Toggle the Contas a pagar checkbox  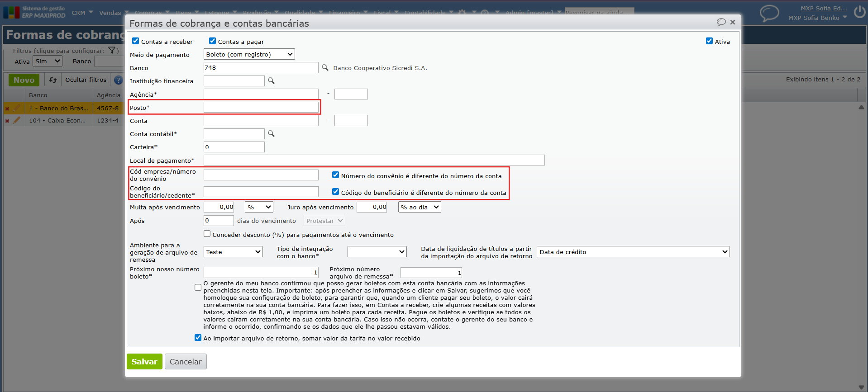(x=212, y=41)
